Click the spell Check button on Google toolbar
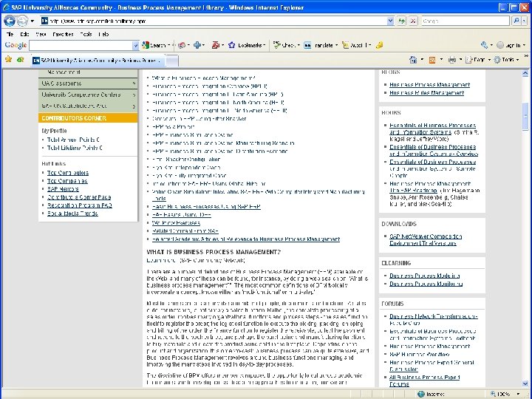 (x=287, y=45)
